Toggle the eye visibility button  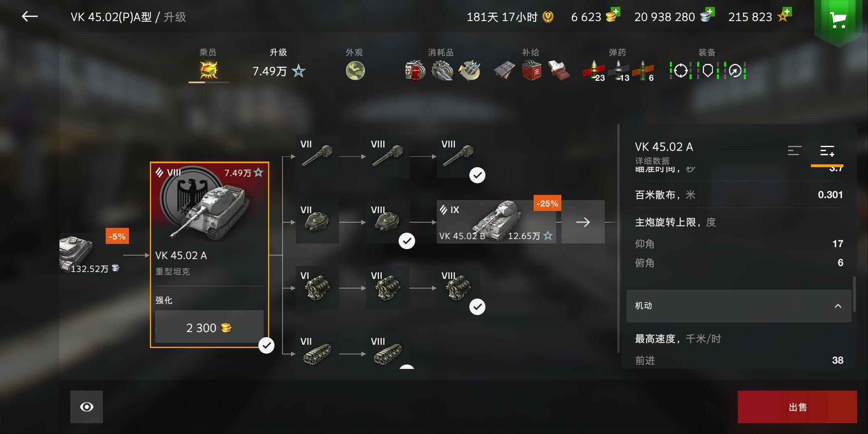click(x=86, y=407)
